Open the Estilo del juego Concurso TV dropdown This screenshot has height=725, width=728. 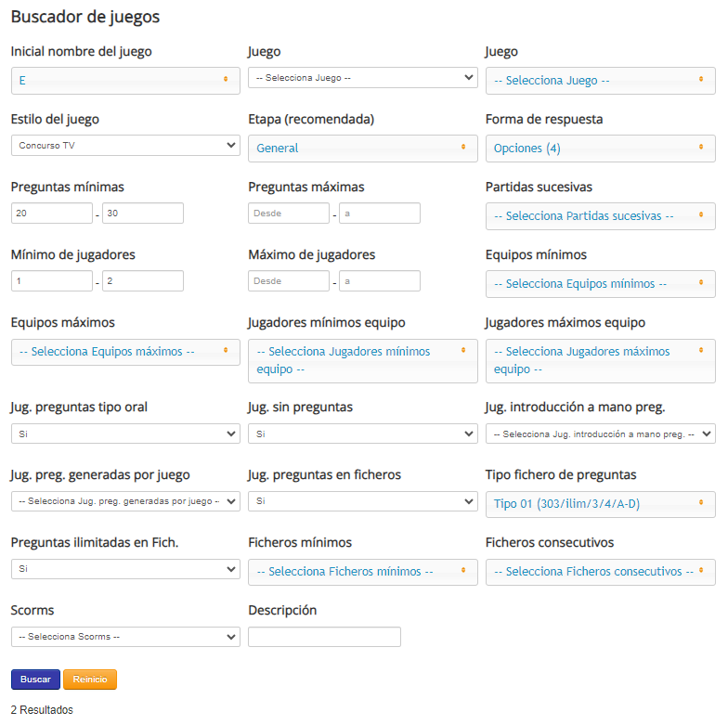tap(125, 146)
